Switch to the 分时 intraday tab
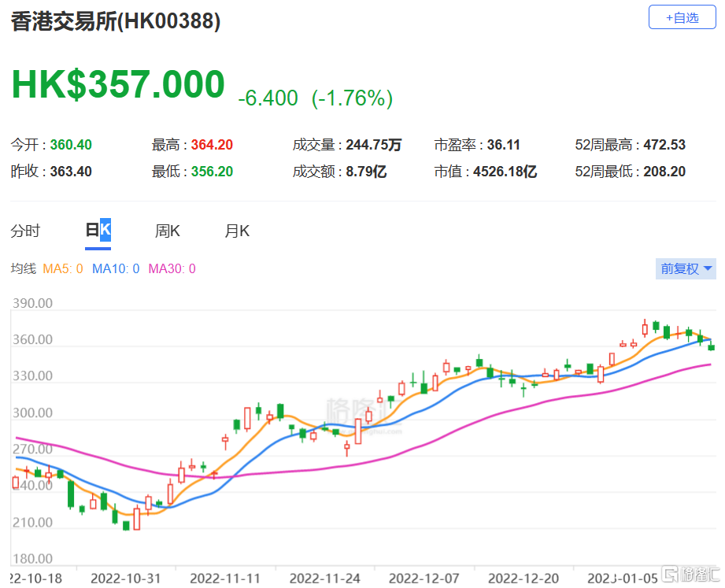725x588 pixels. click(25, 230)
